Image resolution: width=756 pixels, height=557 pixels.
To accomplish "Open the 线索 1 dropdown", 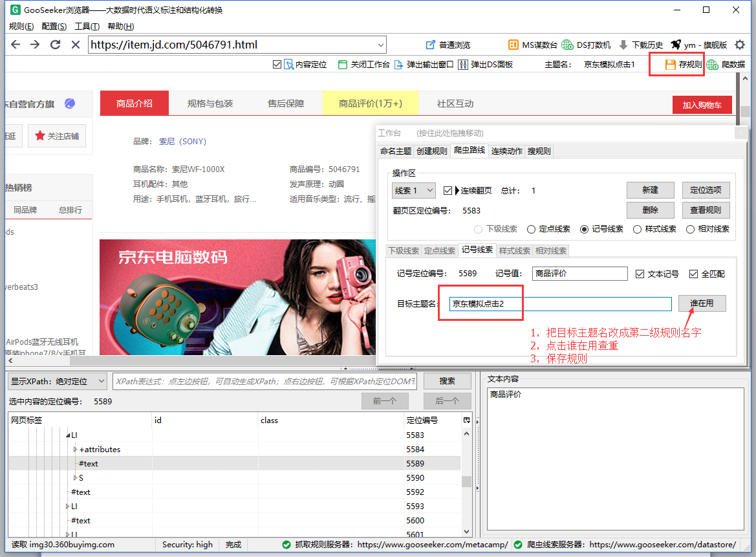I will [x=414, y=190].
